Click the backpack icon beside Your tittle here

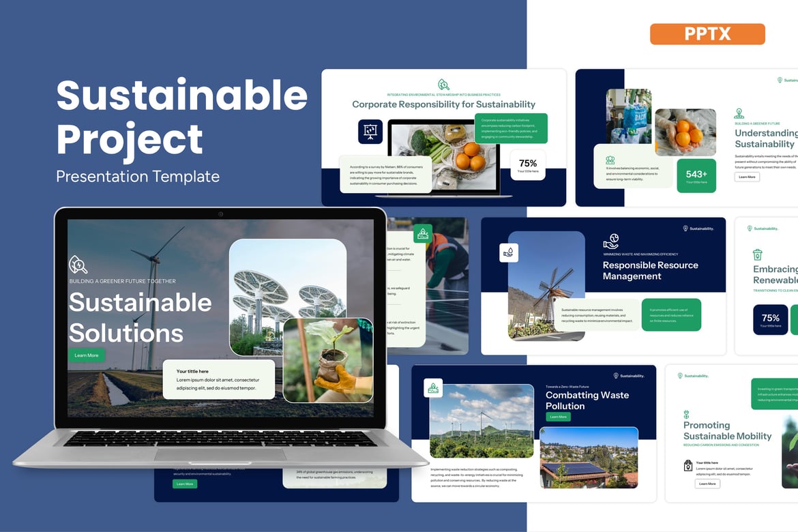[x=688, y=465]
